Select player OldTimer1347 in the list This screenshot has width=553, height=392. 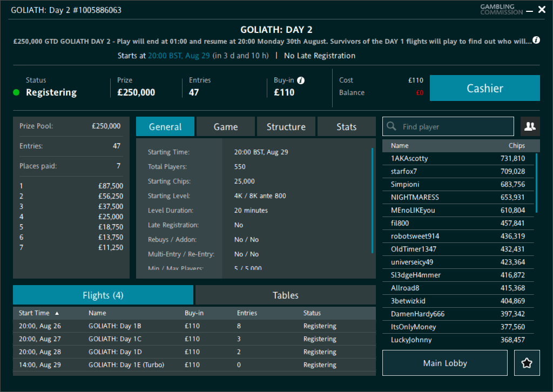(458, 249)
